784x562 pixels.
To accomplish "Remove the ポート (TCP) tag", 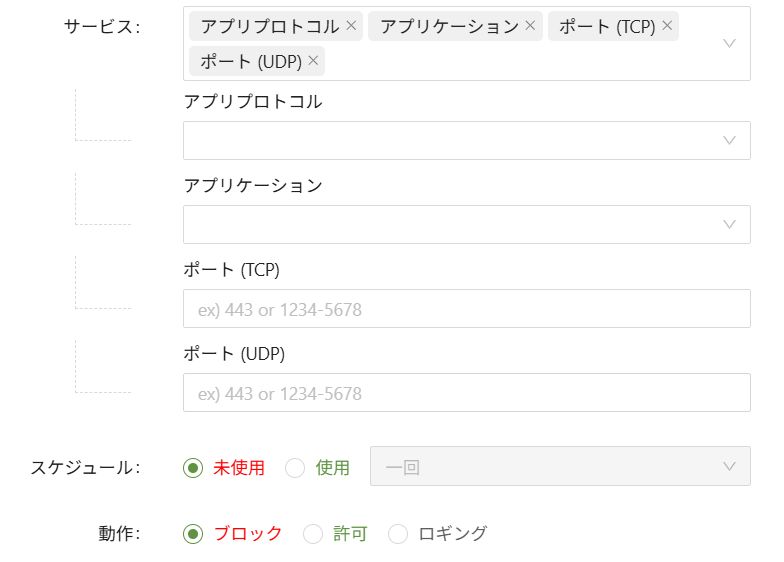I will coord(667,26).
